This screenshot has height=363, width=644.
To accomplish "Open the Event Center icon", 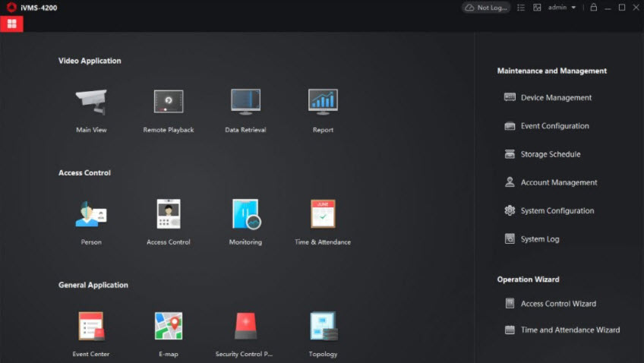I will (x=91, y=326).
